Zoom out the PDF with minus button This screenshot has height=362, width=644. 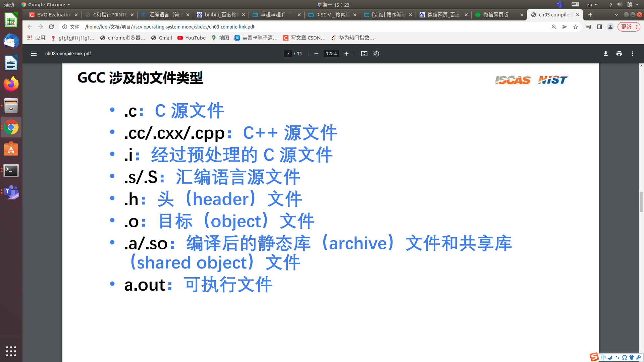tap(316, 54)
